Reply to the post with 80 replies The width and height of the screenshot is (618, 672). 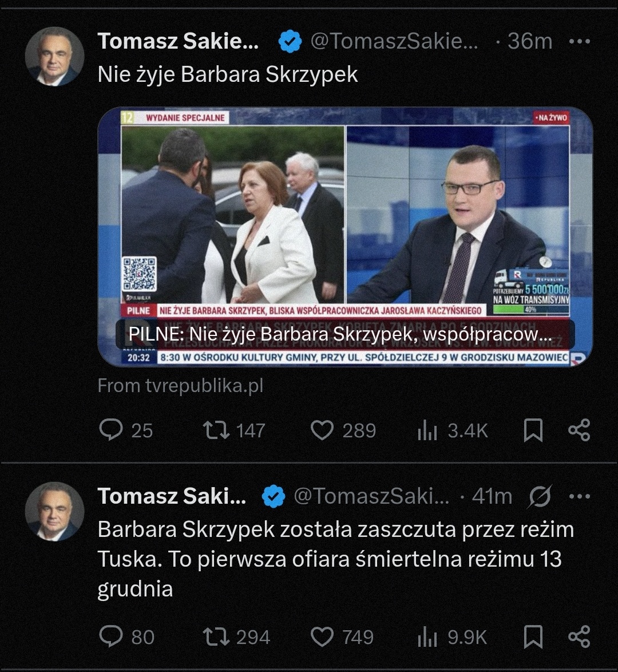coord(110,637)
